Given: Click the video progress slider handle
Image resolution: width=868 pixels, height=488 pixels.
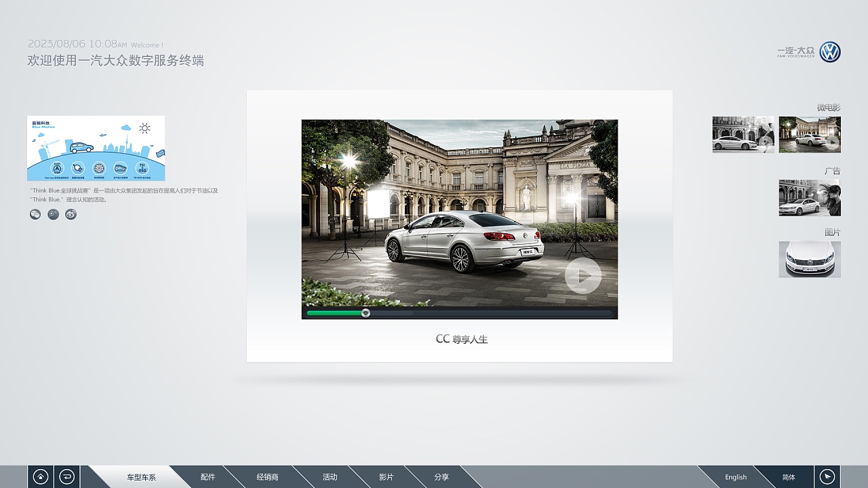Looking at the screenshot, I should pos(366,313).
